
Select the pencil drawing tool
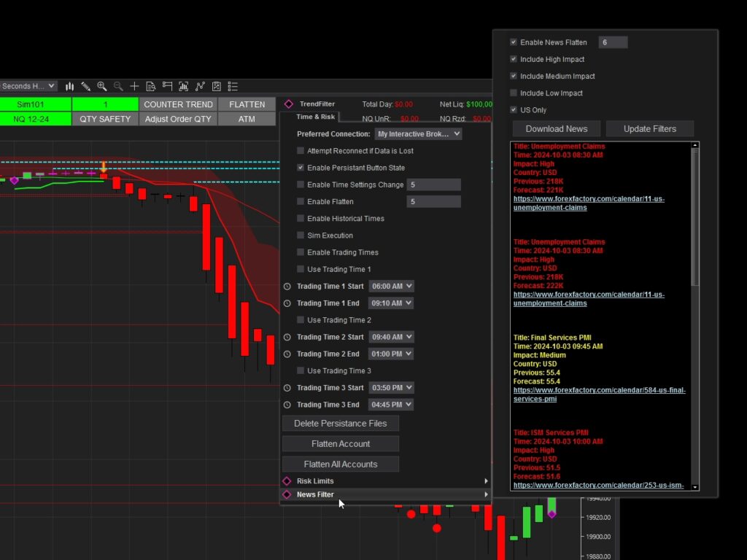86,86
